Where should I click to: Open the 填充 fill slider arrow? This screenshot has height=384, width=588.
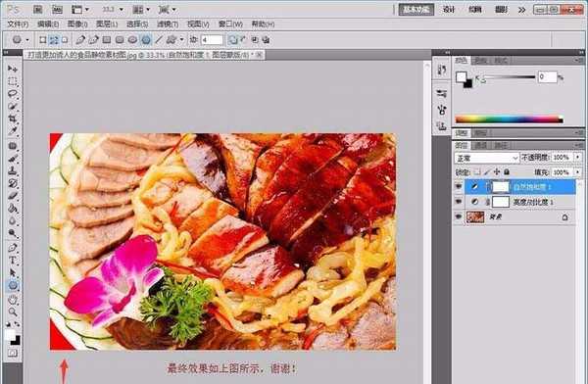pos(577,172)
